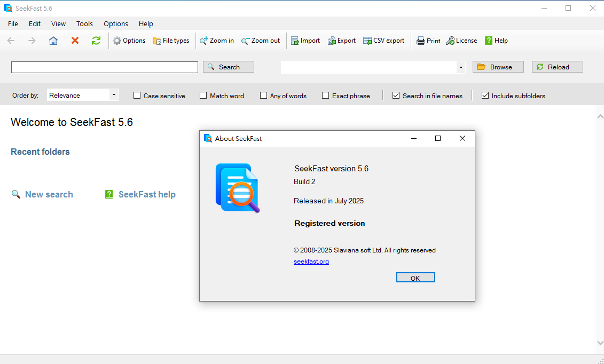Screen dimensions: 604x364
Task: Click the green question icon beside SeekFast help
Action: [109, 194]
